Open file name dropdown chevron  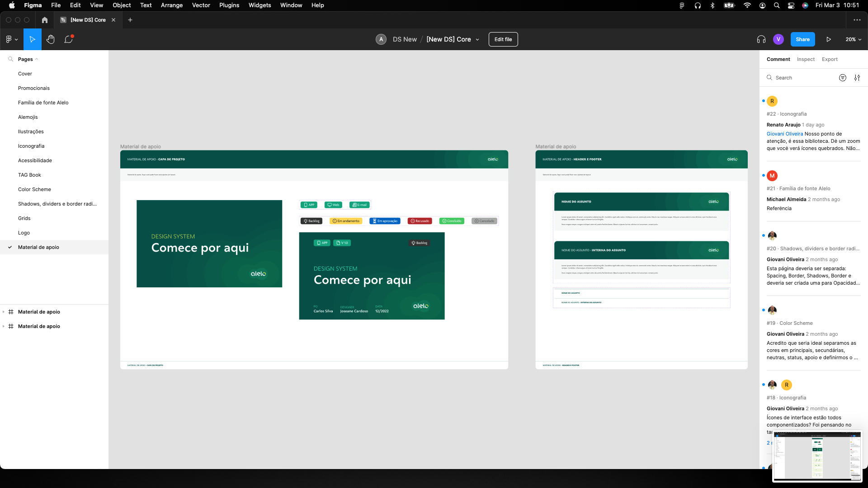(477, 40)
